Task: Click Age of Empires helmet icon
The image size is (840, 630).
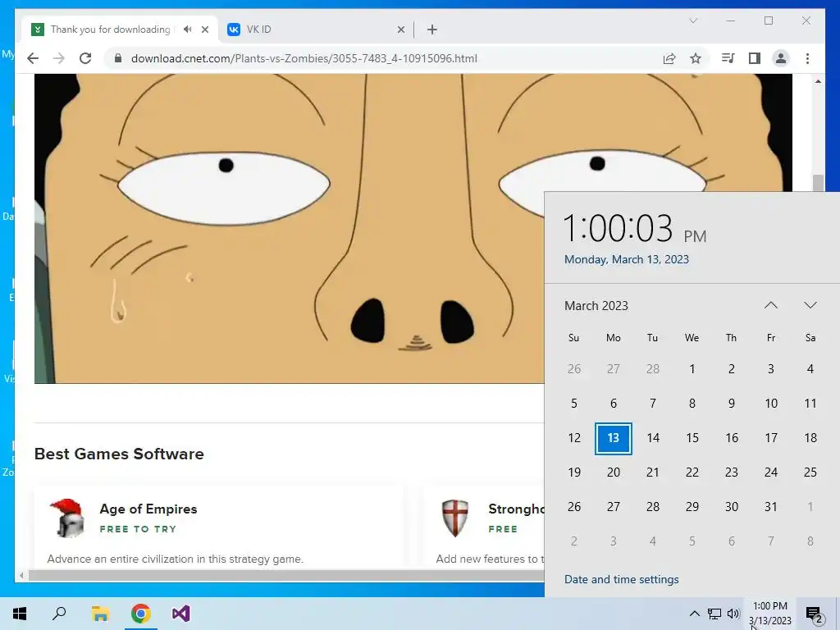Action: [x=67, y=518]
